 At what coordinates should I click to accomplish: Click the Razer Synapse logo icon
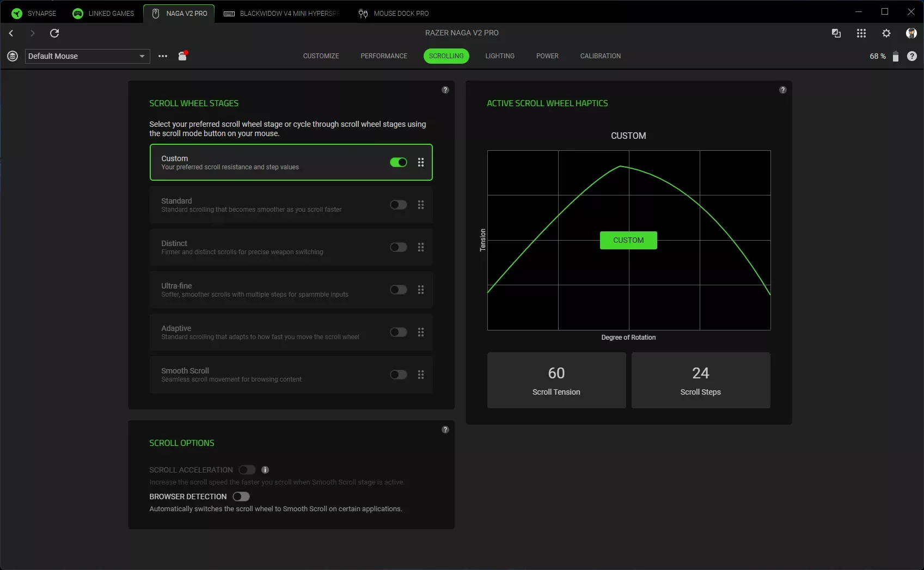17,13
